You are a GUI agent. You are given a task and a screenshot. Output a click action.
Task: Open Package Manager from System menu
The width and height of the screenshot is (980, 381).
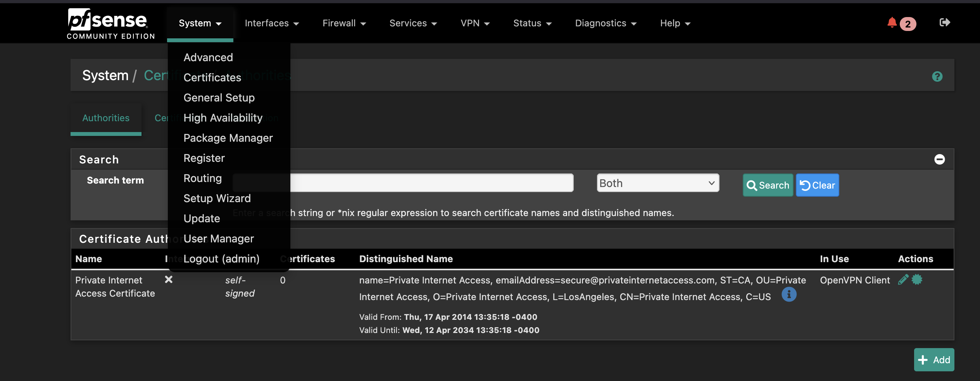pyautogui.click(x=228, y=138)
